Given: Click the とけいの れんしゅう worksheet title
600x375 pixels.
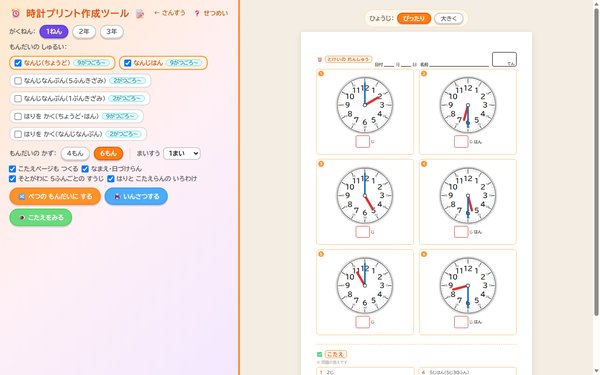Looking at the screenshot, I should tap(348, 59).
